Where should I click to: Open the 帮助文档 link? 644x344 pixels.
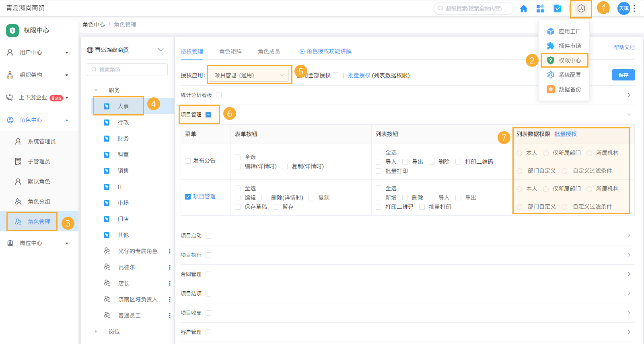click(x=624, y=47)
